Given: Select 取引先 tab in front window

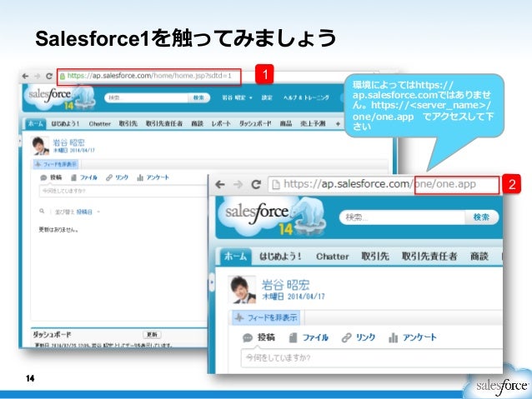Looking at the screenshot, I should point(375,257).
